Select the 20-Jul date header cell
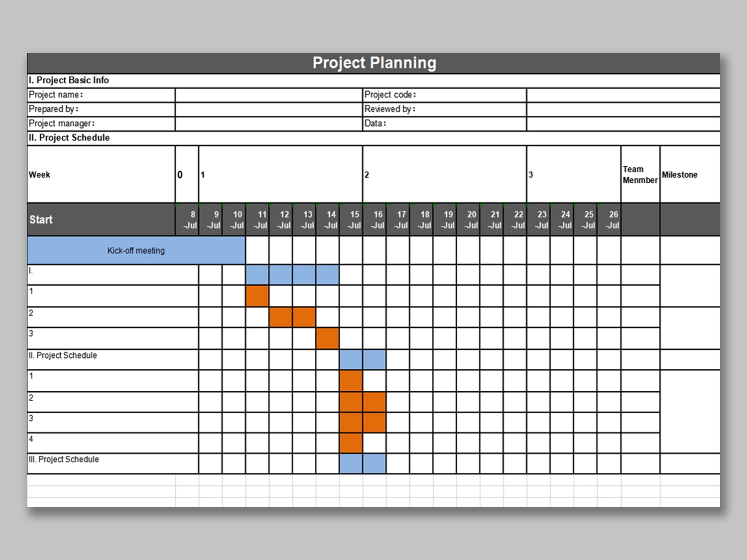Screen dimensions: 747x560 tap(469, 220)
